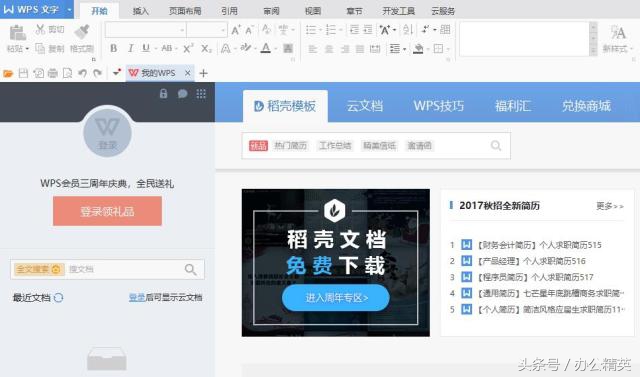Click the Cut (剪切) scissors icon
This screenshot has width=640, height=377.
pyautogui.click(x=40, y=29)
